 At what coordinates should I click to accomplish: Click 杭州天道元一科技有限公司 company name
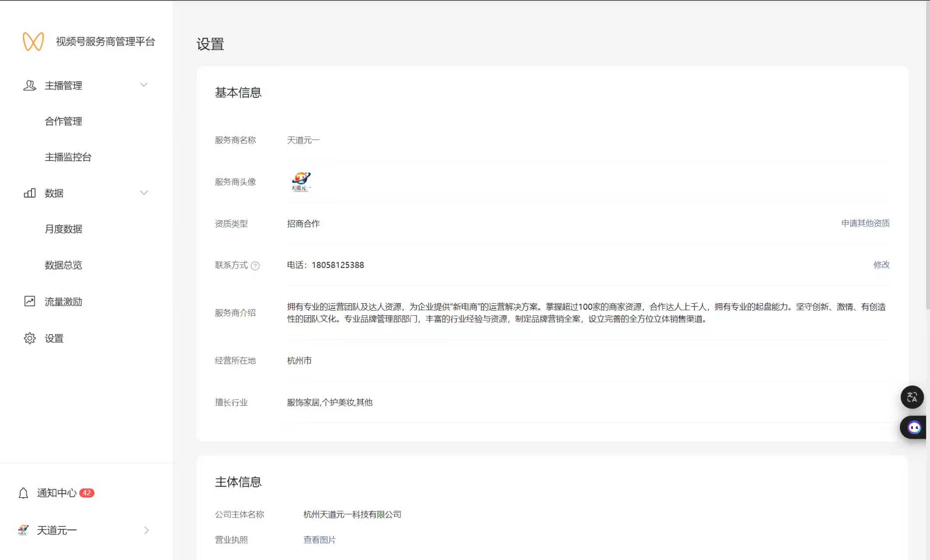[352, 514]
